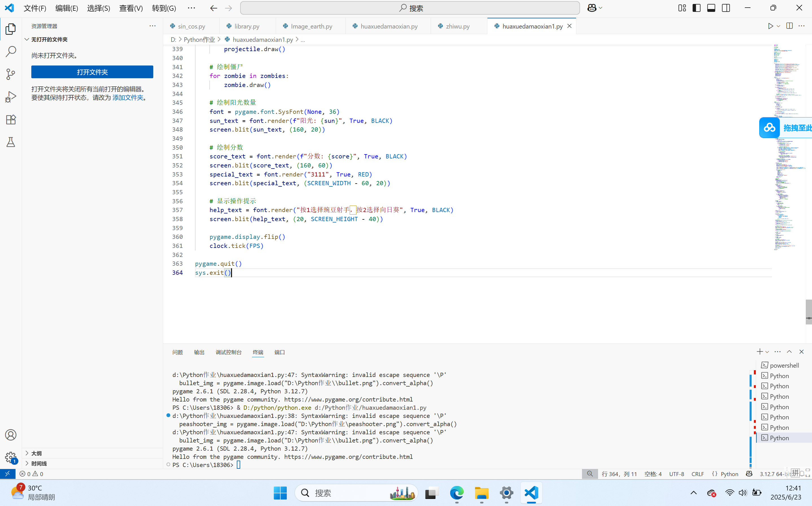Viewport: 812px width, 506px height.
Task: Open the Search view in activity bar
Action: (11, 52)
